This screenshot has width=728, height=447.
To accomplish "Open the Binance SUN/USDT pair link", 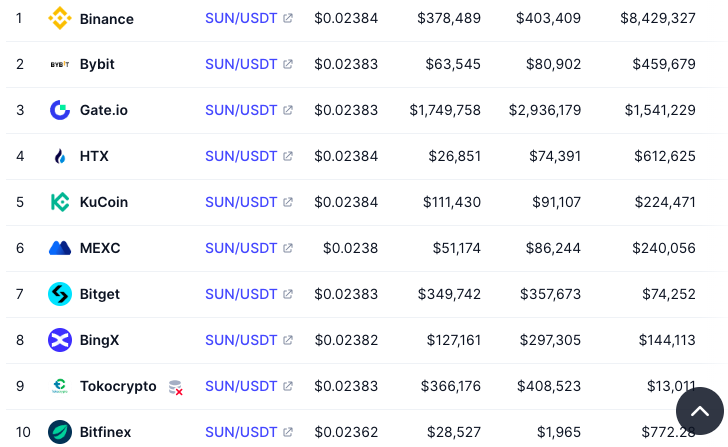I will point(241,18).
